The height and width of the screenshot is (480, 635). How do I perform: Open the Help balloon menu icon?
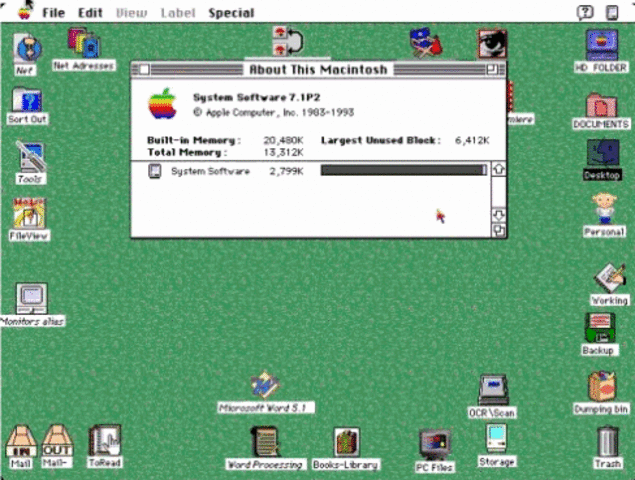point(585,13)
